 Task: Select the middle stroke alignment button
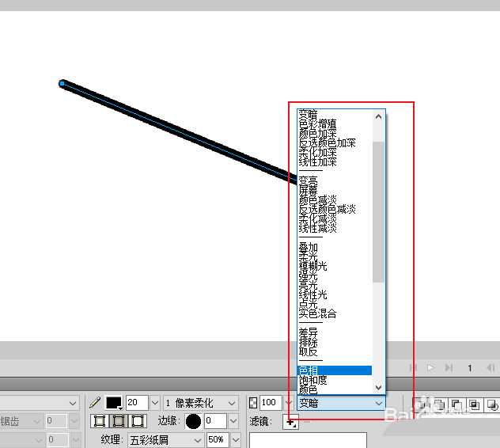pos(119,421)
